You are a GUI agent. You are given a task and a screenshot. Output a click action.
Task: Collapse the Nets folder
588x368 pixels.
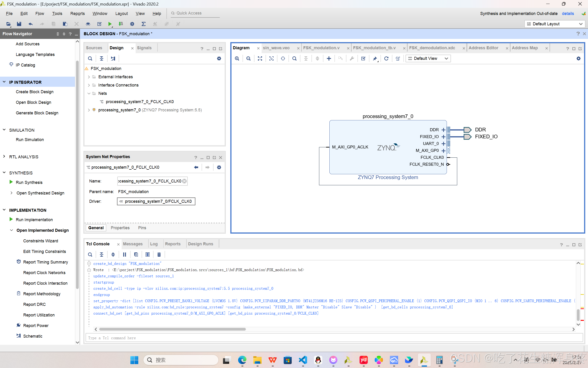coord(89,93)
